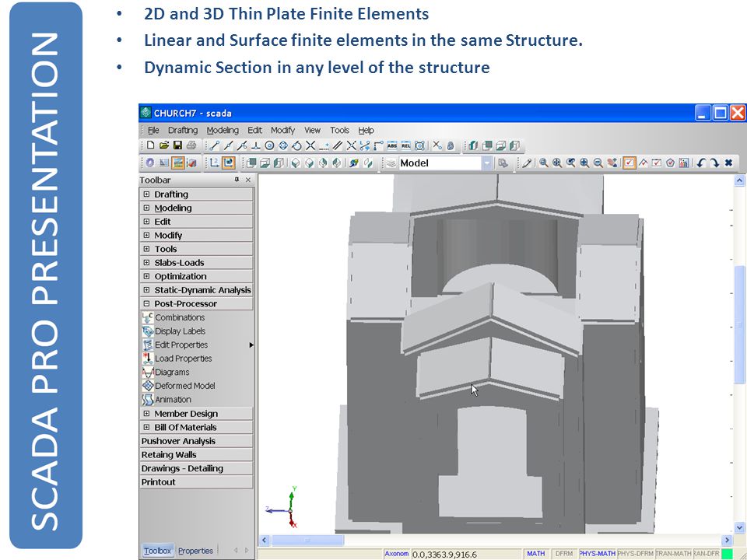Viewport: 747px width, 560px height.
Task: Click the Retaing Walls button
Action: pos(196,455)
